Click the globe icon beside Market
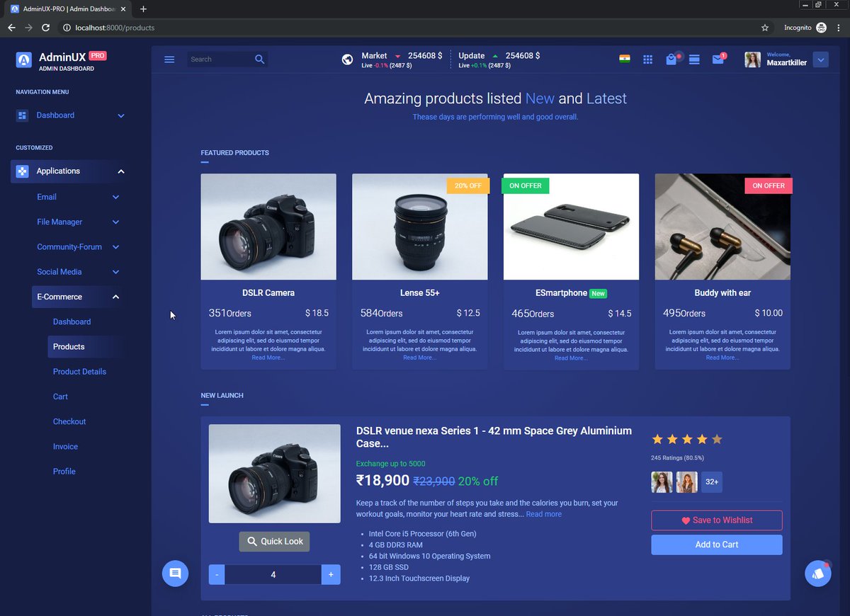The image size is (850, 616). (347, 59)
